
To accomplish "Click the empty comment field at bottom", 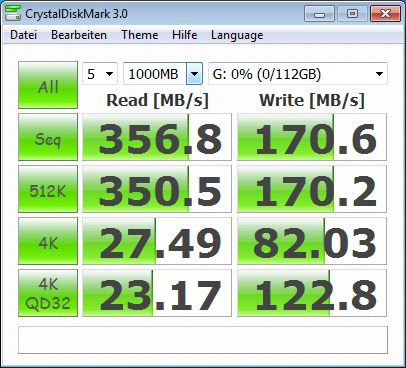I will 203,340.
